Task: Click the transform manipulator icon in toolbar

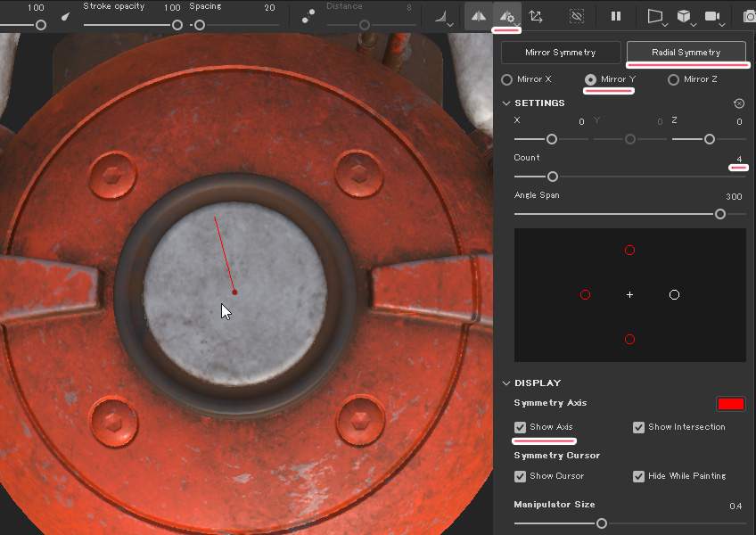Action: coord(536,16)
